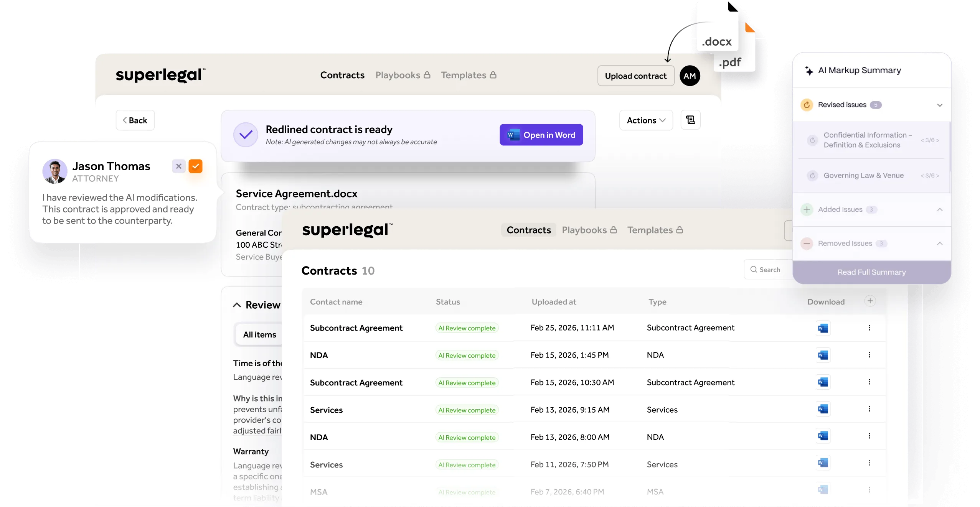Click the AM user avatar icon
980x507 pixels.
[x=690, y=76]
